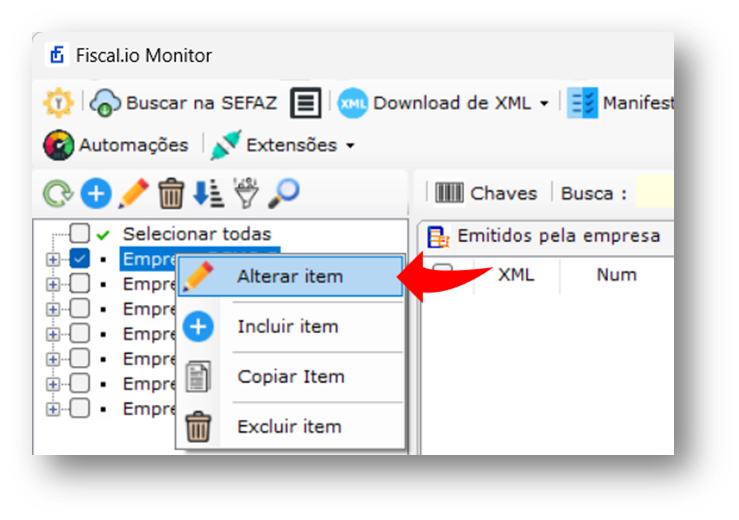The image size is (739, 520).
Task: Select Copiar Item in context menu
Action: [291, 377]
